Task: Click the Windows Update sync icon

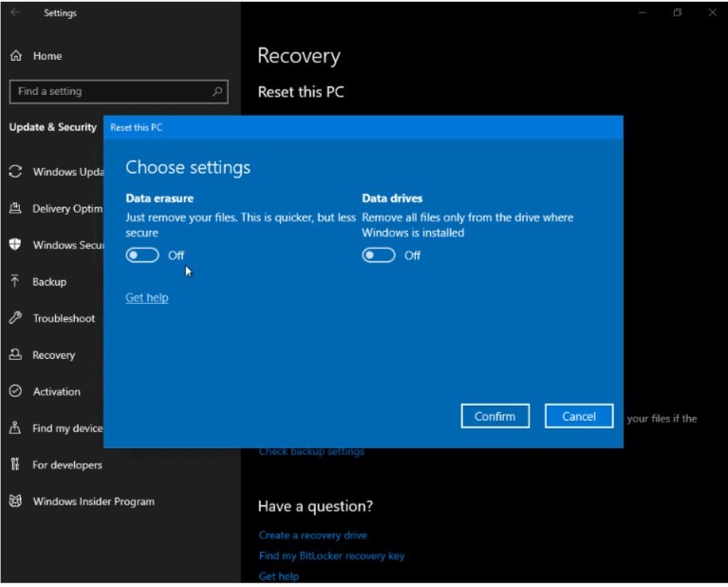Action: [x=15, y=172]
